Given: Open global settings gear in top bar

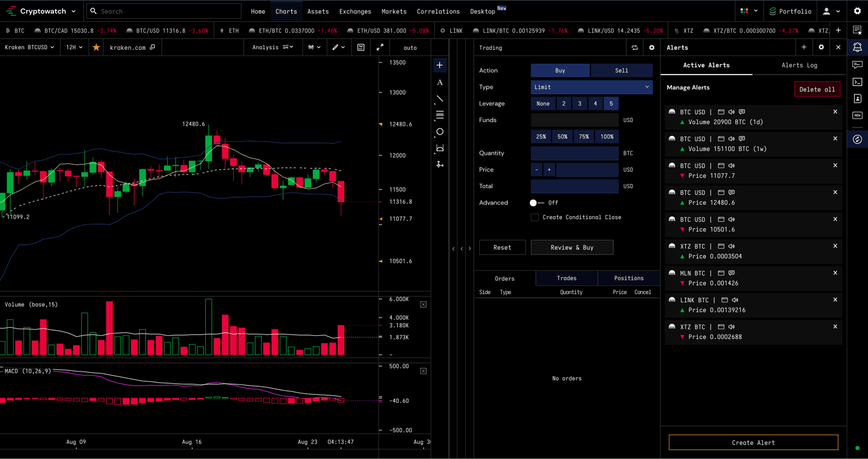Looking at the screenshot, I should coord(858,11).
